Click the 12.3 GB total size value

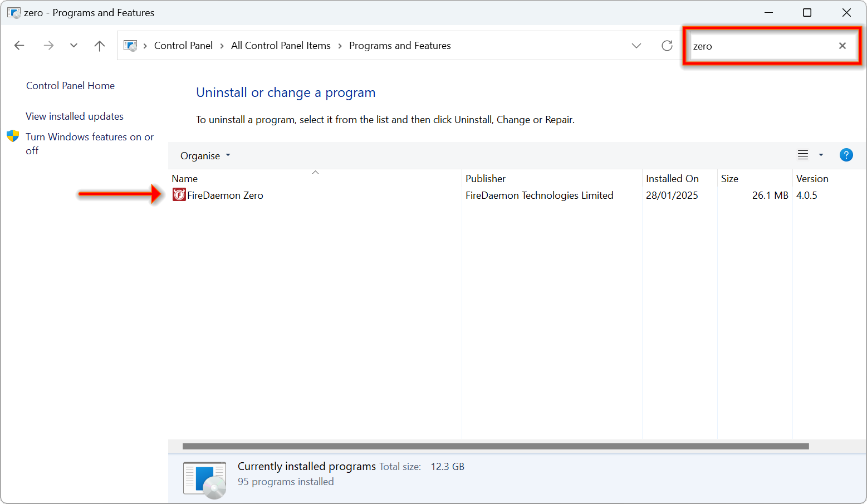(x=447, y=467)
